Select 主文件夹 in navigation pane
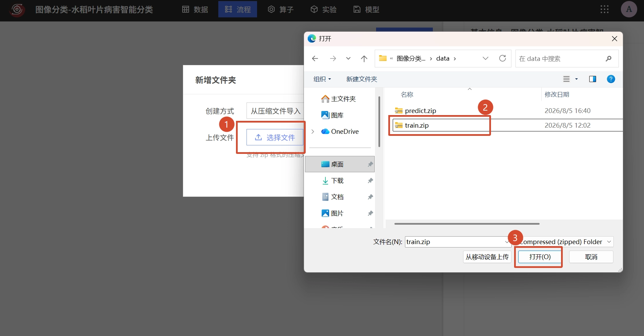The height and width of the screenshot is (336, 644). (339, 99)
